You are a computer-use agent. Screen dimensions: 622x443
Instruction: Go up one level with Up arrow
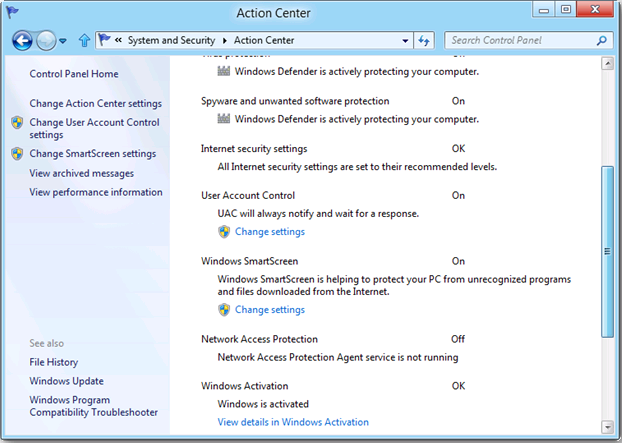pos(84,40)
